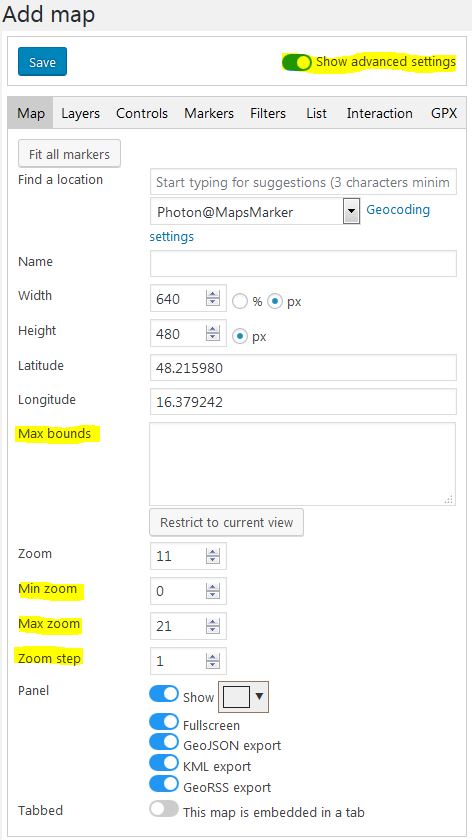
Task: Increase the Zoom step with up arrow
Action: [x=213, y=657]
